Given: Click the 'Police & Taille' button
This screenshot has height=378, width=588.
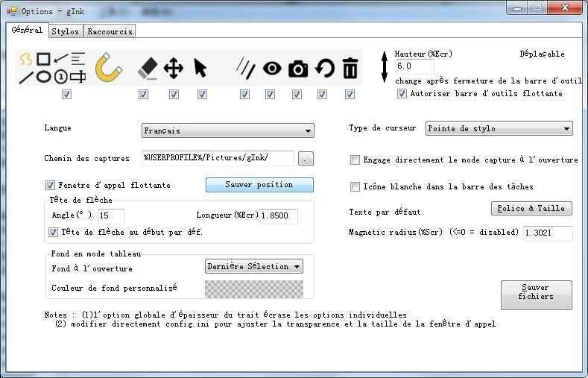Looking at the screenshot, I should pos(531,209).
